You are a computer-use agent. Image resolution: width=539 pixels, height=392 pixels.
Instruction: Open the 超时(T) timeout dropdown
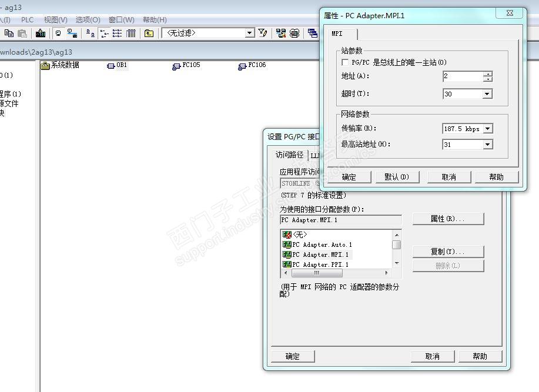point(487,94)
